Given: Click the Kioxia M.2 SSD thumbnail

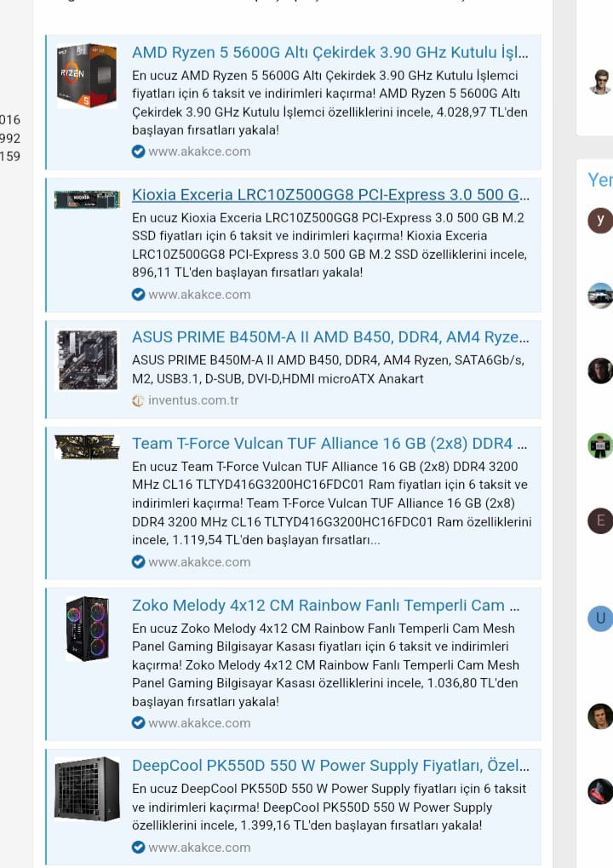Looking at the screenshot, I should (88, 200).
